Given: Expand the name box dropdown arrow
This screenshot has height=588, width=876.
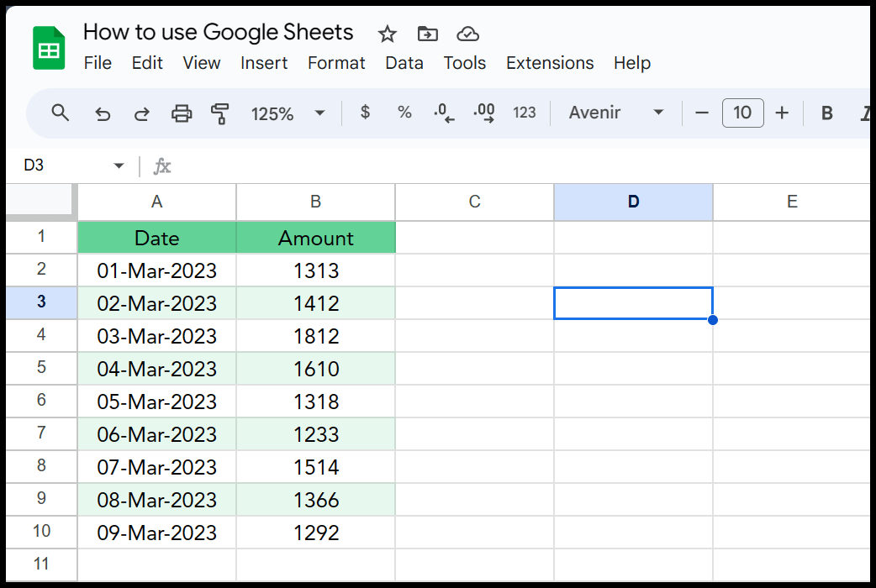Looking at the screenshot, I should pos(119,165).
